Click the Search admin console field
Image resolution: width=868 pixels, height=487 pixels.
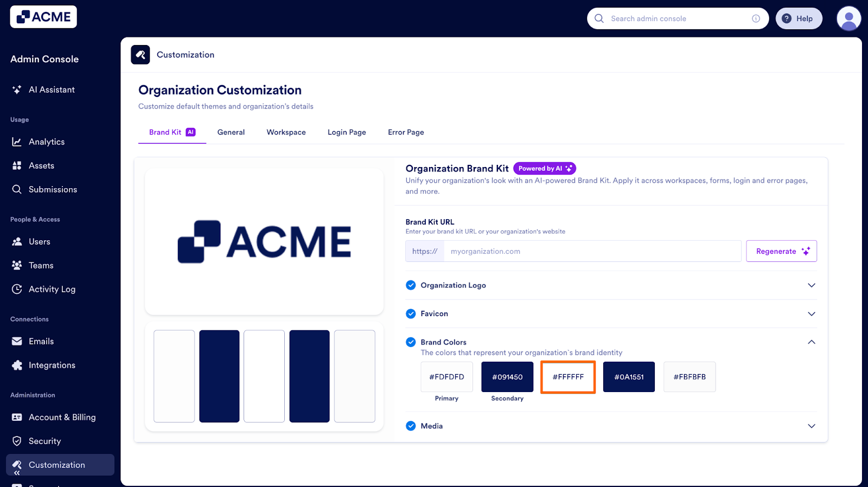pos(678,18)
